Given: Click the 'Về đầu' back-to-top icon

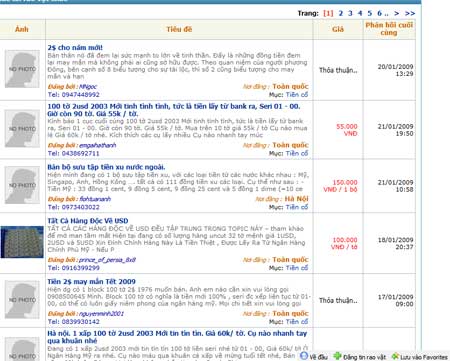Looking at the screenshot, I should pos(304,356).
